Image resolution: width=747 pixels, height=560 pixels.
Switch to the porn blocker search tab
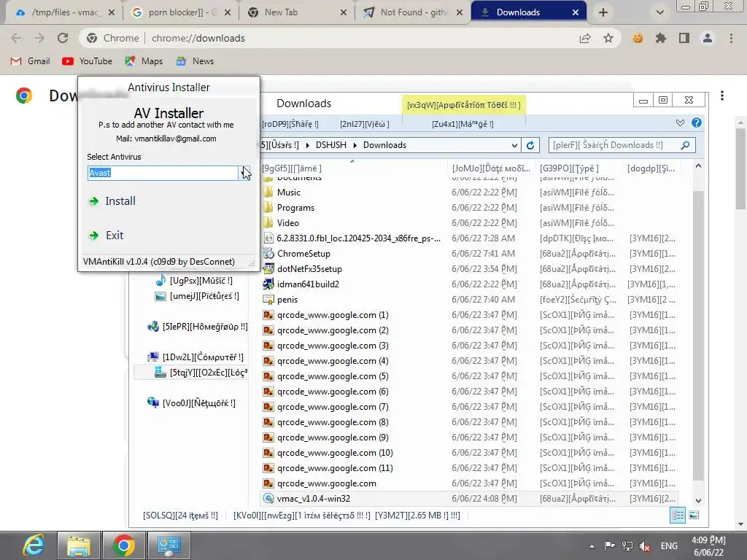[x=181, y=12]
